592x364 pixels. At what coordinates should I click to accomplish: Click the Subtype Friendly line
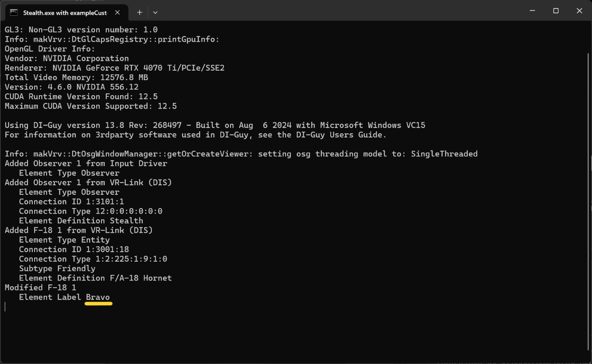pos(57,268)
